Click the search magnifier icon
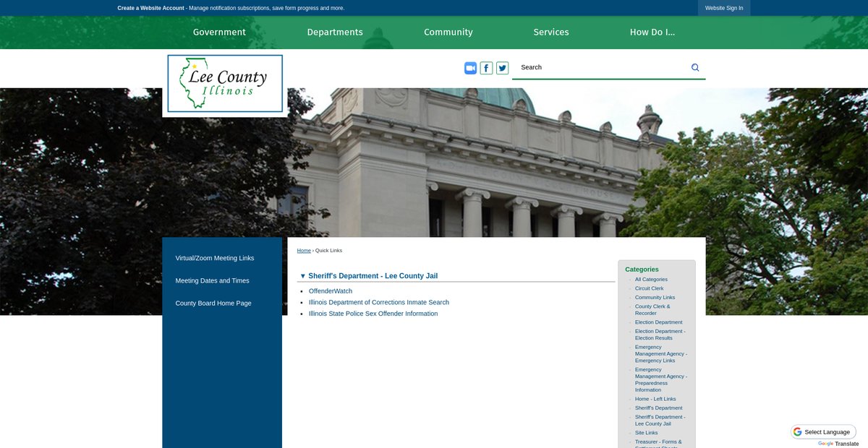The width and height of the screenshot is (868, 448). [695, 67]
